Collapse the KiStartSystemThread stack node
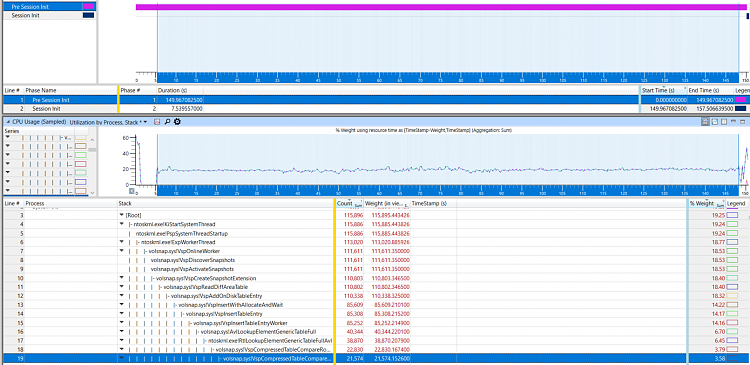This screenshot has height=365, width=750. tap(121, 224)
